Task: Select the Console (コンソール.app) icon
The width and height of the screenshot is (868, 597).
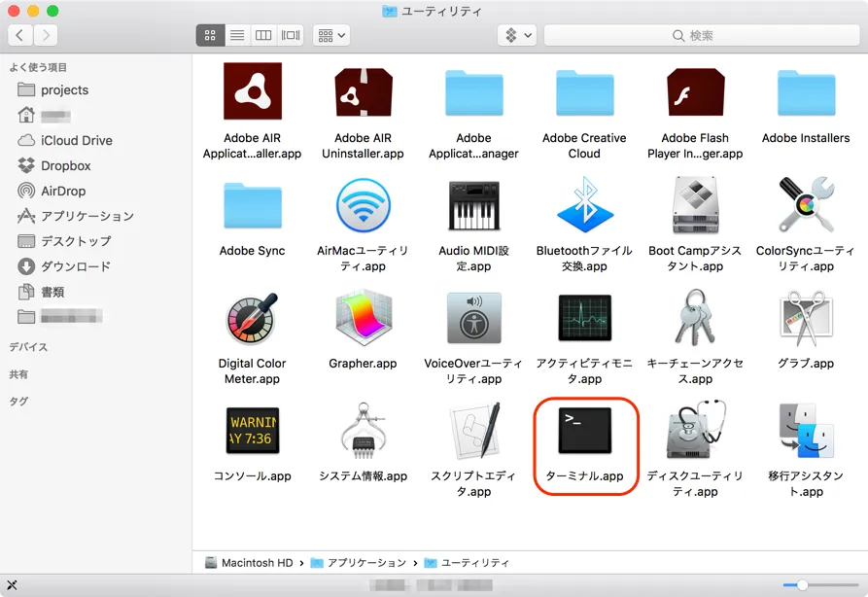Action: pyautogui.click(x=253, y=431)
